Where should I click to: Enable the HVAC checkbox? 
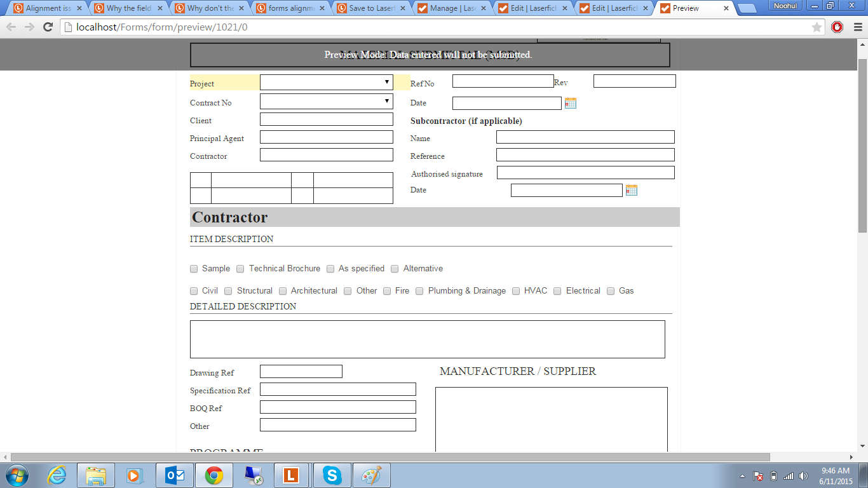[516, 291]
